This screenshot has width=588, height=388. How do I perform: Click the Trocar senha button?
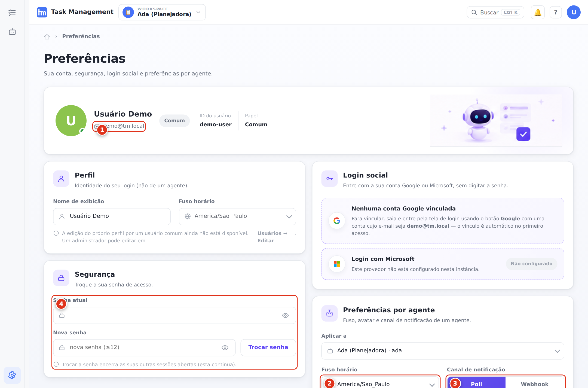[x=268, y=347]
